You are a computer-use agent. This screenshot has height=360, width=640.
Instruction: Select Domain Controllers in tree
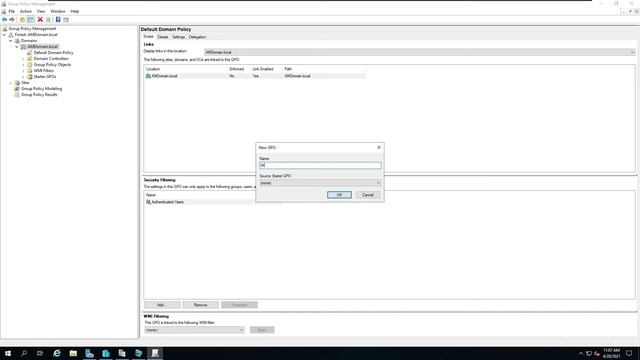(51, 59)
